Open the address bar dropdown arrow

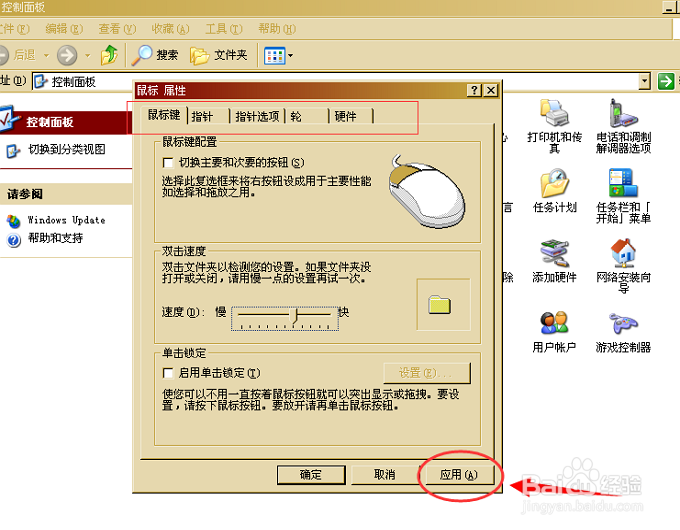[645, 81]
